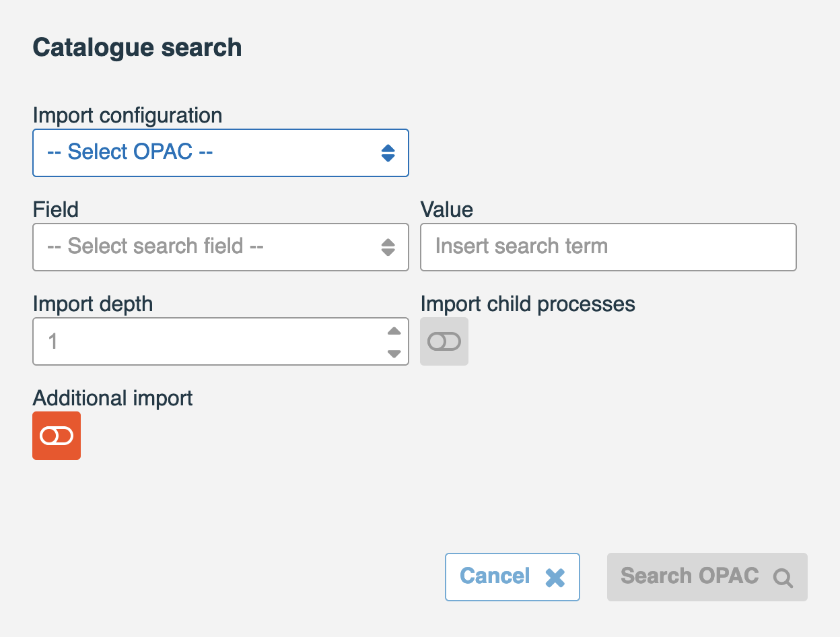Click the Search OPAC button

click(706, 577)
